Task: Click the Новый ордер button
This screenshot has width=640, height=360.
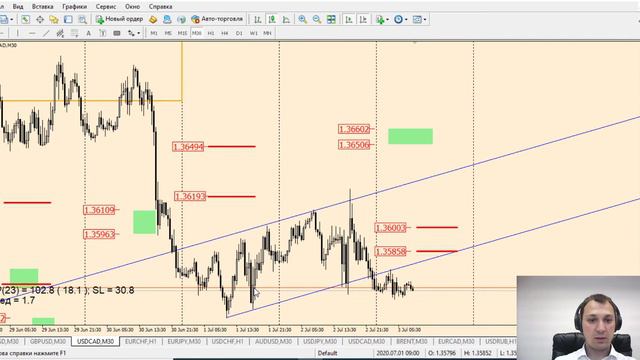Action: pyautogui.click(x=119, y=19)
